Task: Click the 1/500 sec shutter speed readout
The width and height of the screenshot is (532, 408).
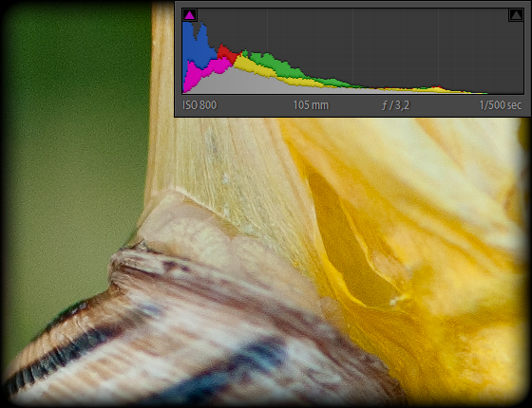Action: (500, 105)
